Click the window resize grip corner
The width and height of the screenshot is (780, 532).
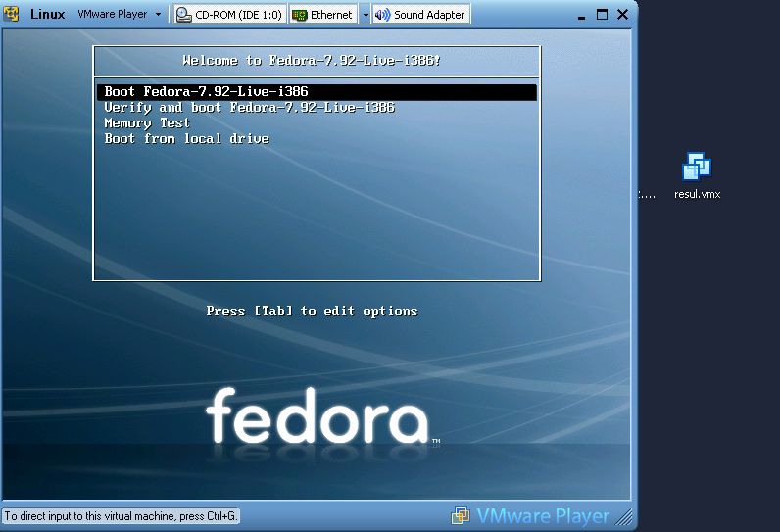coord(624,517)
